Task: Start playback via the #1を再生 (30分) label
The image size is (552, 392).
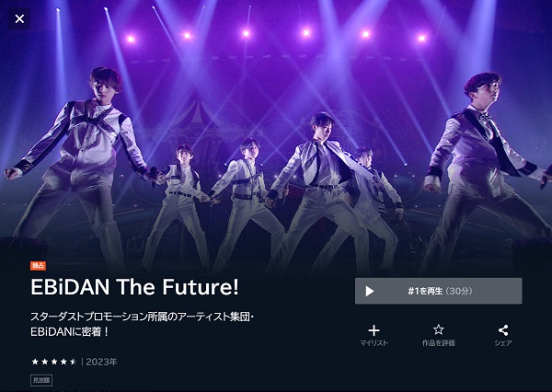Action: point(440,292)
